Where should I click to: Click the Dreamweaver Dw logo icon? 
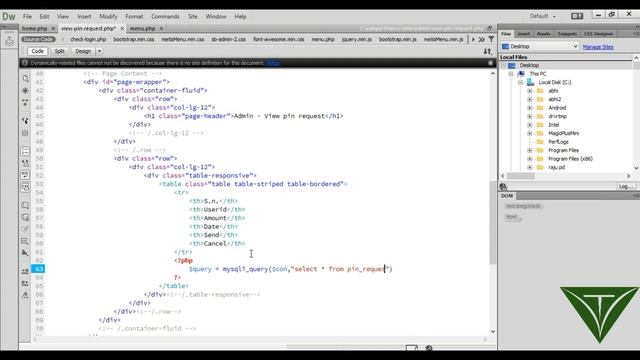click(x=9, y=16)
